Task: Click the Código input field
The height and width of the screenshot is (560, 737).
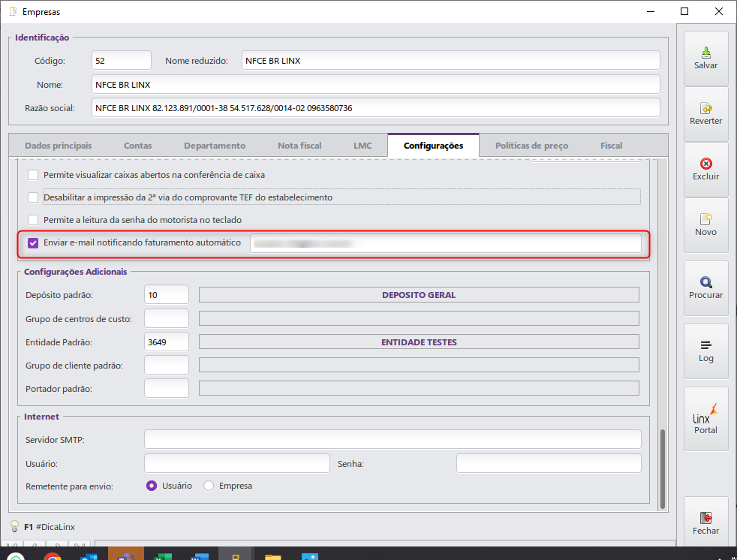Action: click(122, 61)
